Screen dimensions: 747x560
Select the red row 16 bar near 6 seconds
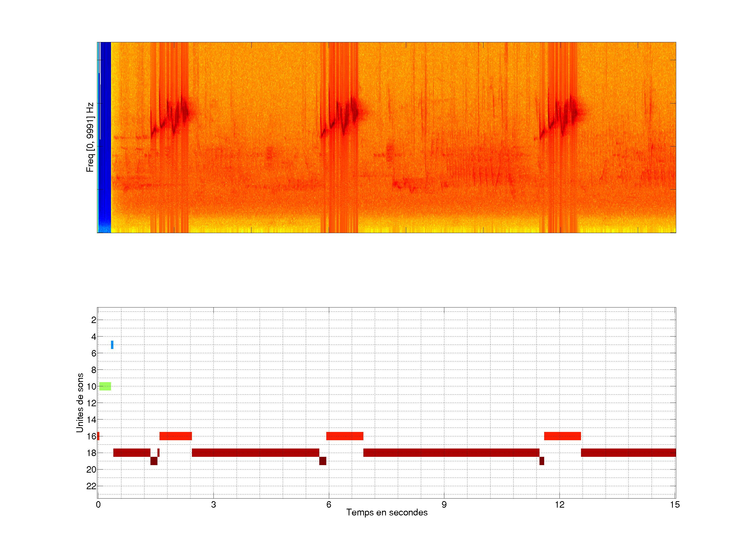[x=344, y=436]
